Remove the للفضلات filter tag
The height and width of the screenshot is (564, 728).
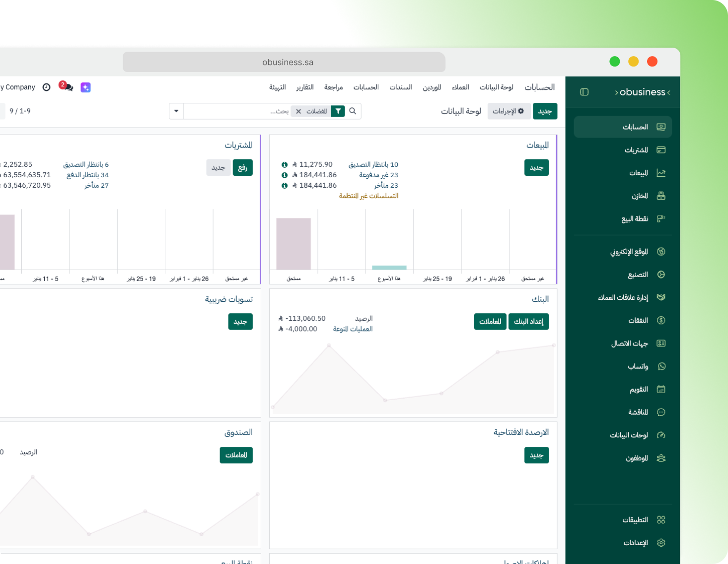coord(298,111)
